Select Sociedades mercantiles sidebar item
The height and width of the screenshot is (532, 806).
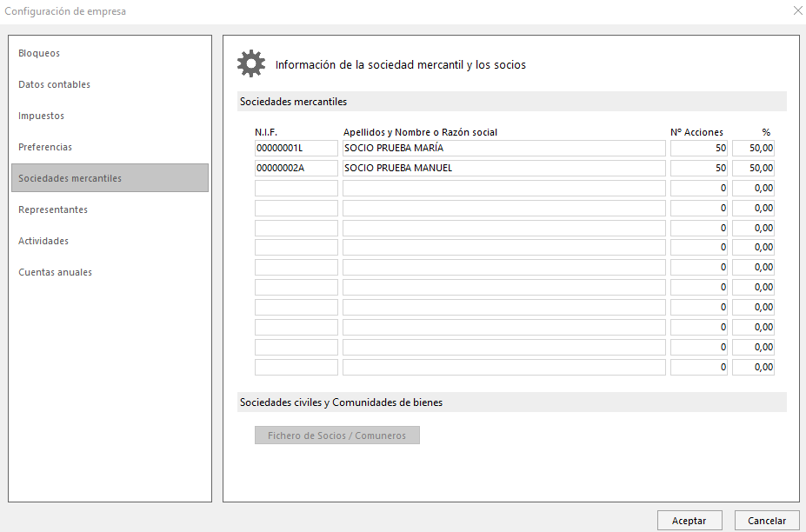[110, 178]
